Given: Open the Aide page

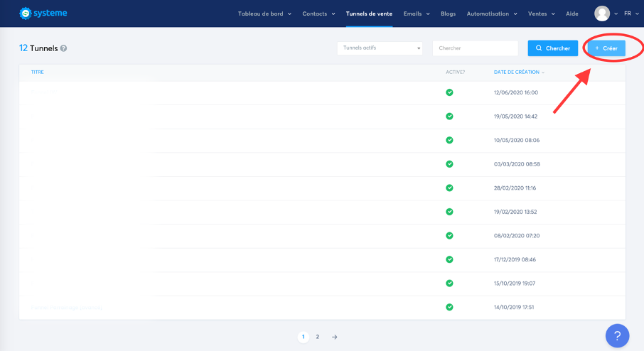Looking at the screenshot, I should (x=571, y=13).
